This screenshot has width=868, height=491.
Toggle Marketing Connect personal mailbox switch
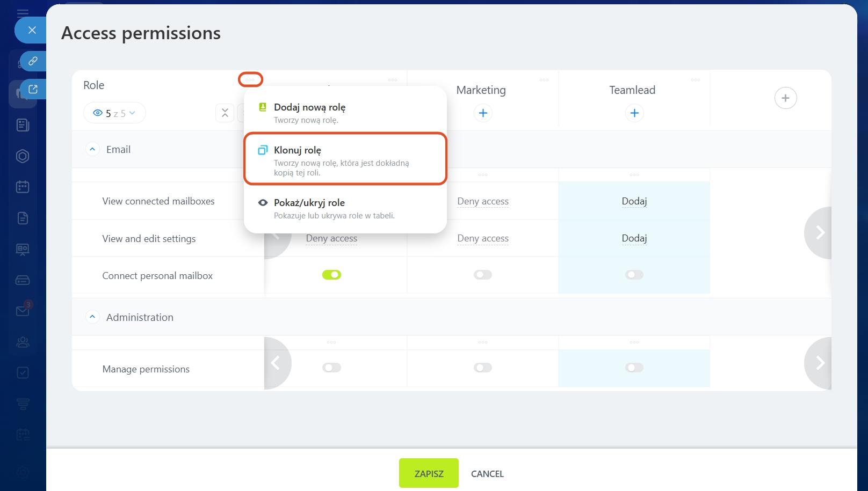pyautogui.click(x=483, y=275)
